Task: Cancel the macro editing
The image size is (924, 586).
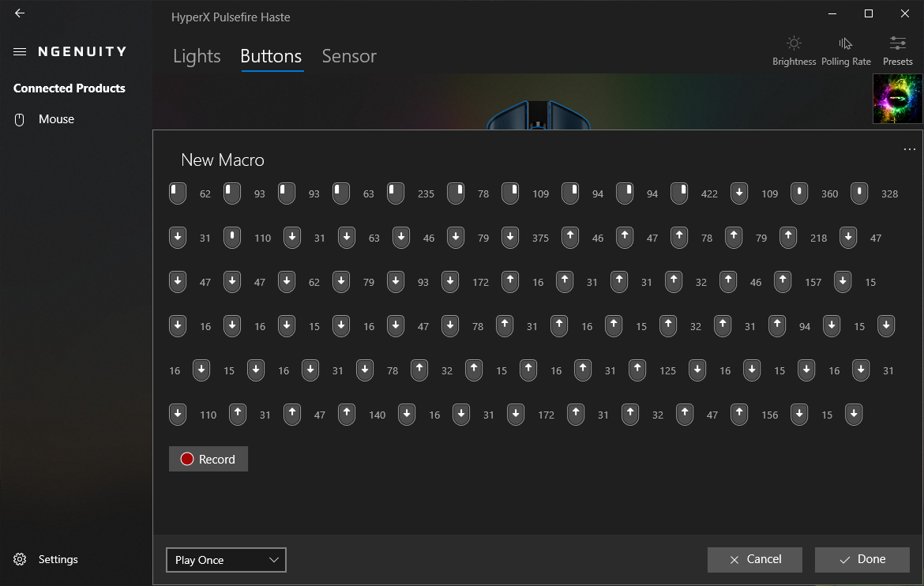Action: pyautogui.click(x=755, y=559)
